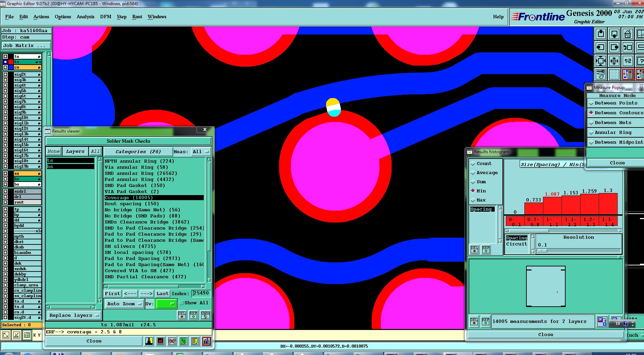The height and width of the screenshot is (355, 644).
Task: Click the Last result button
Action: pos(163,294)
